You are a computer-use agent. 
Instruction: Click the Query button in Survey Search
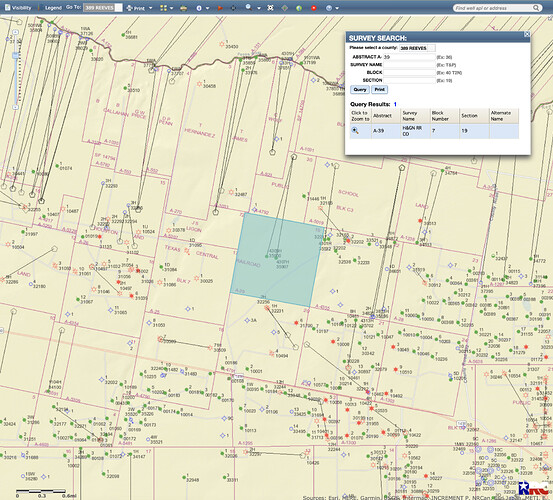pos(360,90)
